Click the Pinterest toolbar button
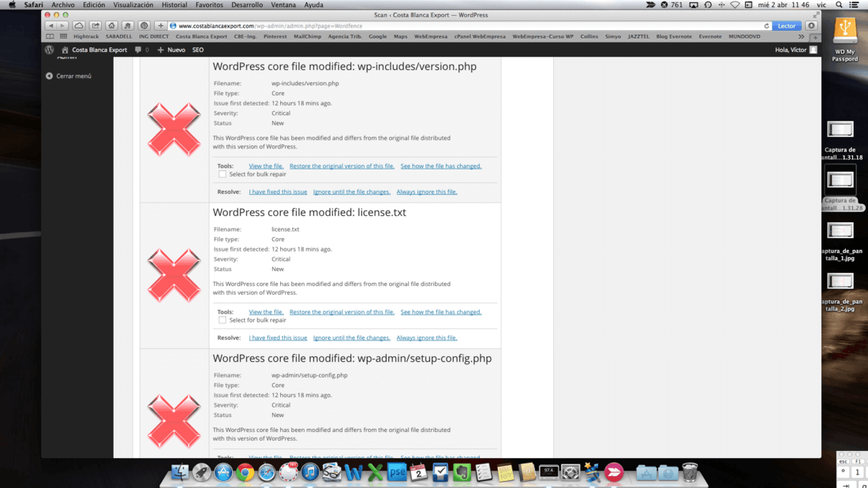Screen dimensions: 868x488 [144, 26]
